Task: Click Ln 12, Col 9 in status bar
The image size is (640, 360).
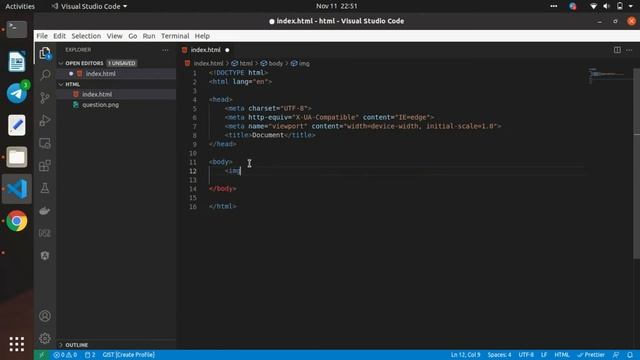Action: pyautogui.click(x=465, y=355)
